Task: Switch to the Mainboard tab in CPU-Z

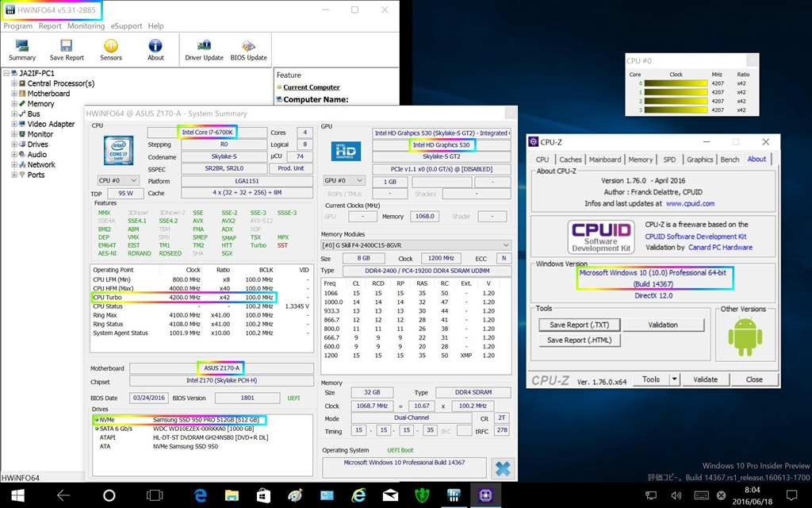Action: click(x=605, y=160)
